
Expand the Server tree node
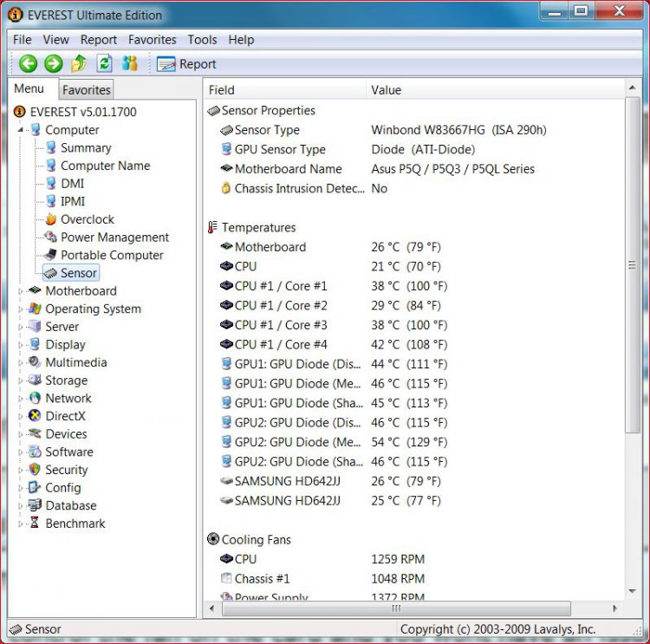coord(20,327)
